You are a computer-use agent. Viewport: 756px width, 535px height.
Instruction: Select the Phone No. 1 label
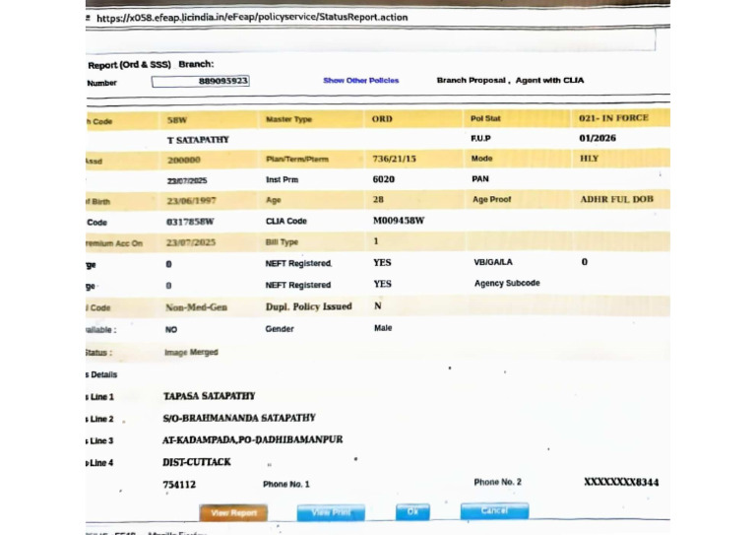286,484
